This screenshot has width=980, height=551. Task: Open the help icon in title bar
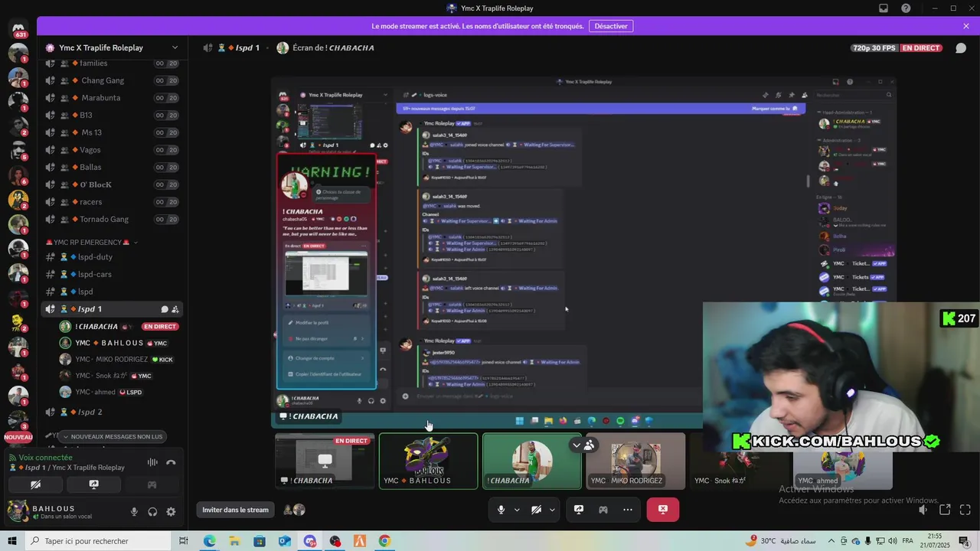pyautogui.click(x=906, y=8)
